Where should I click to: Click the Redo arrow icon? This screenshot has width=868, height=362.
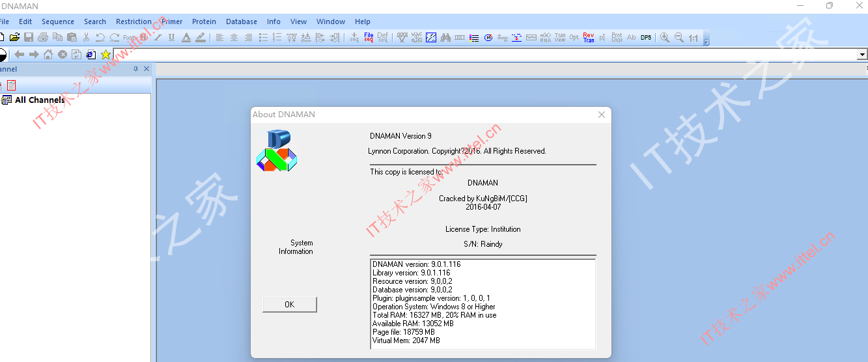click(x=115, y=38)
